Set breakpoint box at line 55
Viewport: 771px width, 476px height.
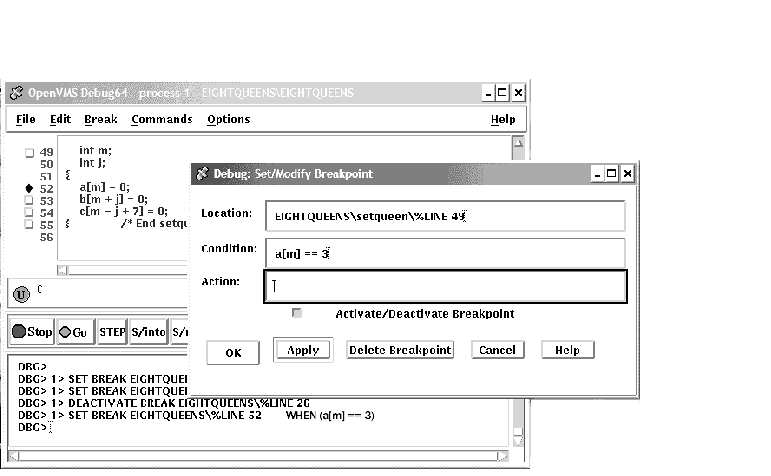pos(29,225)
